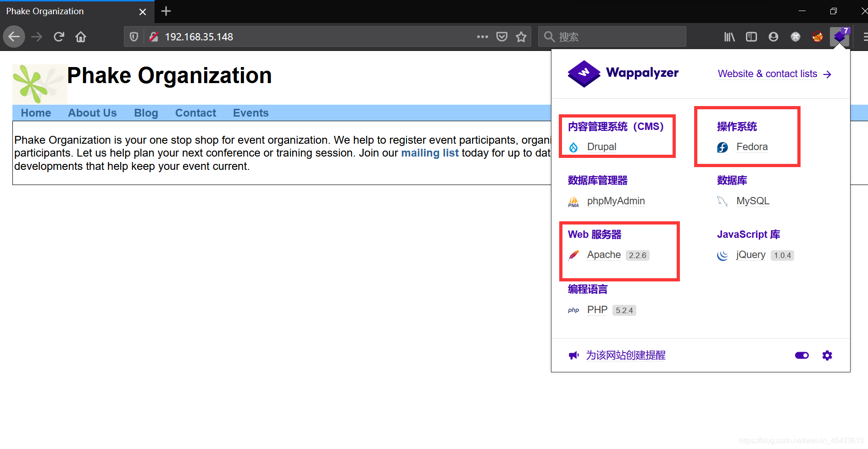Show the browser sidebars

tap(751, 37)
